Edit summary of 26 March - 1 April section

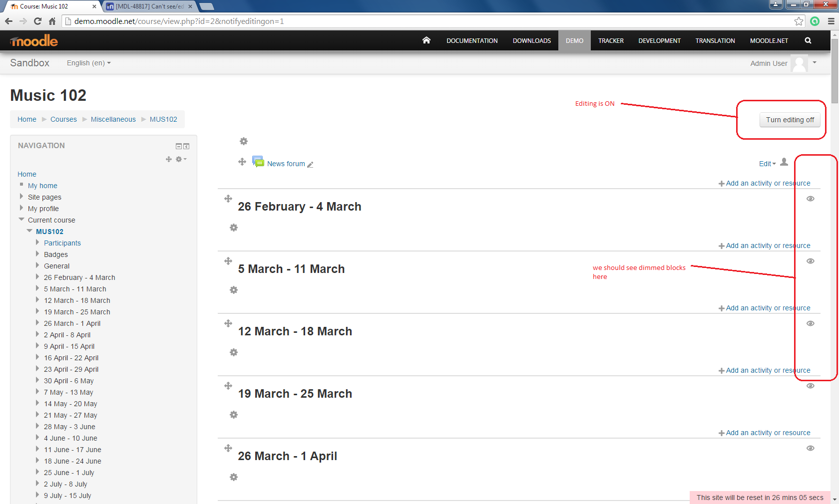[234, 477]
